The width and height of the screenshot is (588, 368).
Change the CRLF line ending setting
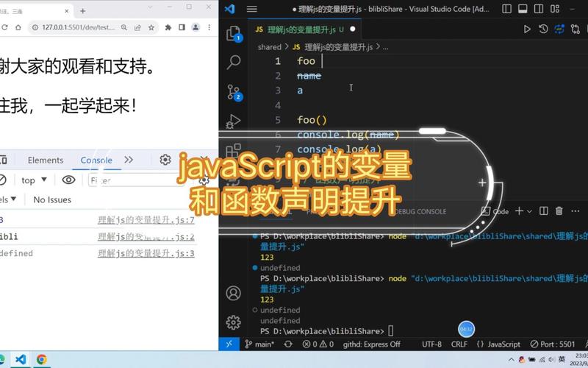(459, 344)
